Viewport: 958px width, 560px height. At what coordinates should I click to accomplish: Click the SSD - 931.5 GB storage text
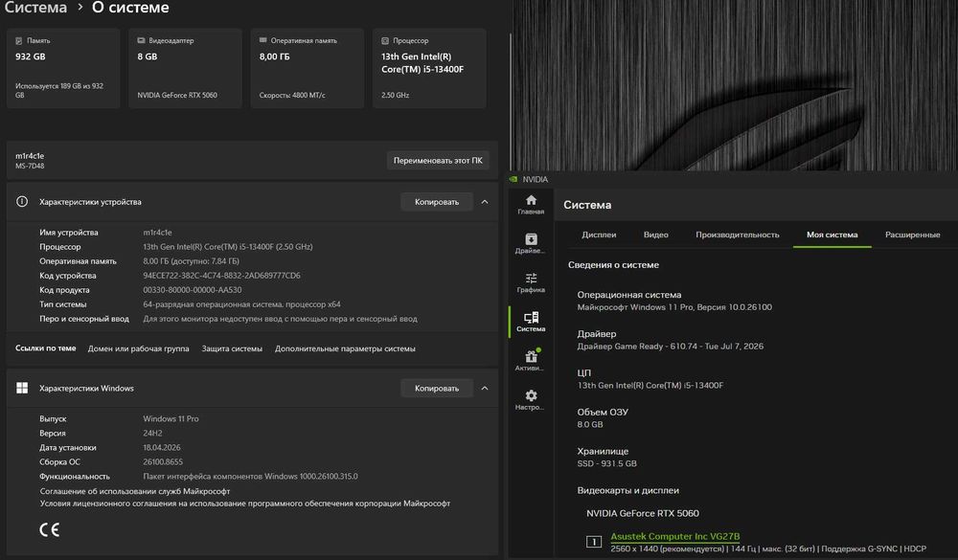pos(606,463)
